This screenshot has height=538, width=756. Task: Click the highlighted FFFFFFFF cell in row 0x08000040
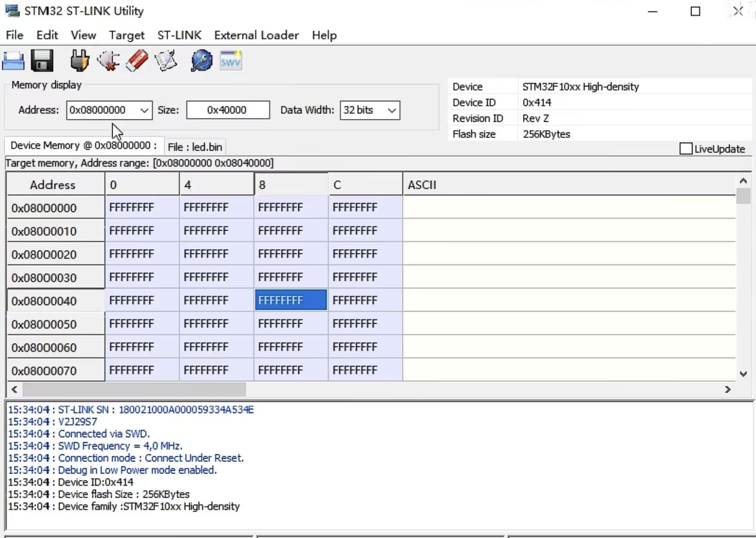click(x=291, y=300)
